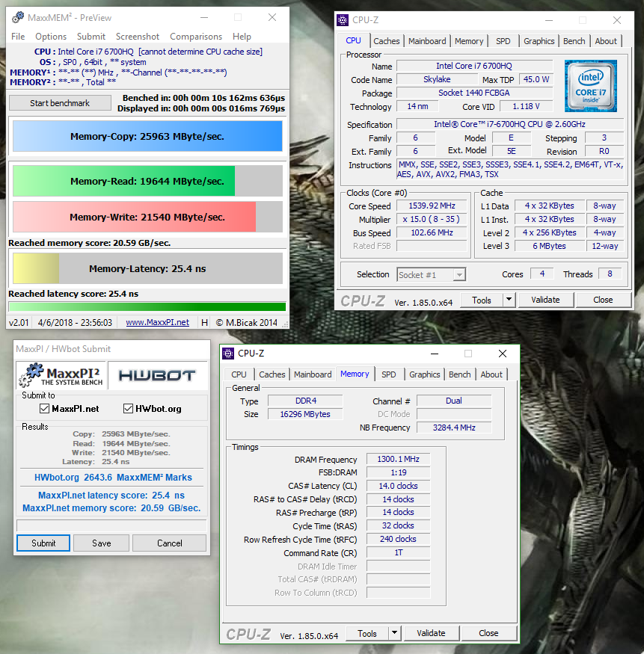The width and height of the screenshot is (644, 654).
Task: Switch to Bench tab in top CPU-Z window
Action: (574, 41)
